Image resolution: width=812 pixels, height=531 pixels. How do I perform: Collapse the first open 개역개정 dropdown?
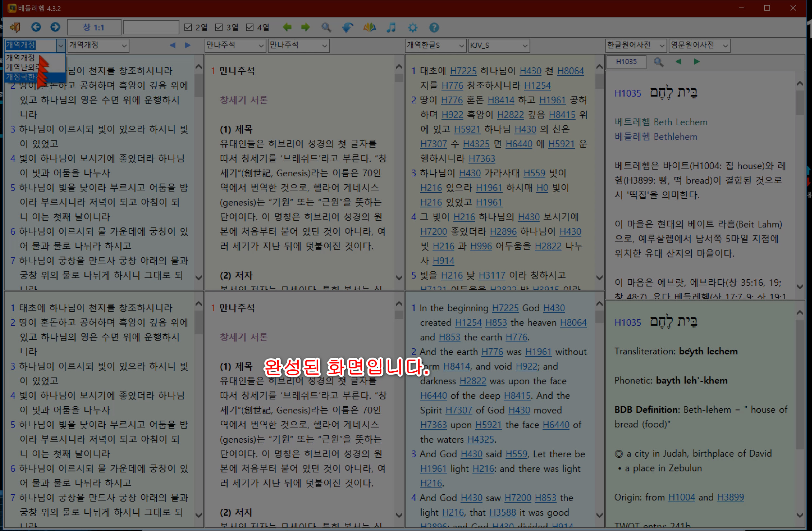click(x=61, y=45)
